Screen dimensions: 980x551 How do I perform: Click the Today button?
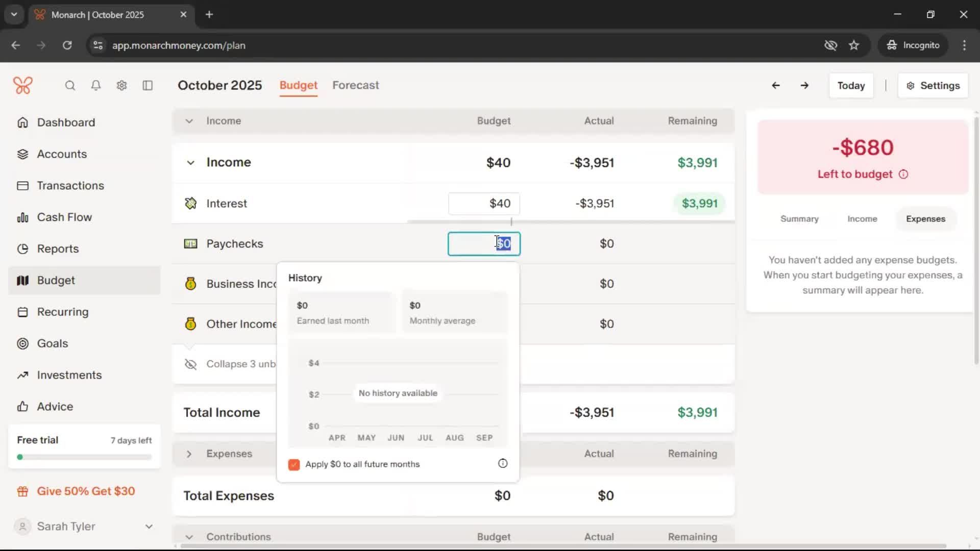point(850,86)
